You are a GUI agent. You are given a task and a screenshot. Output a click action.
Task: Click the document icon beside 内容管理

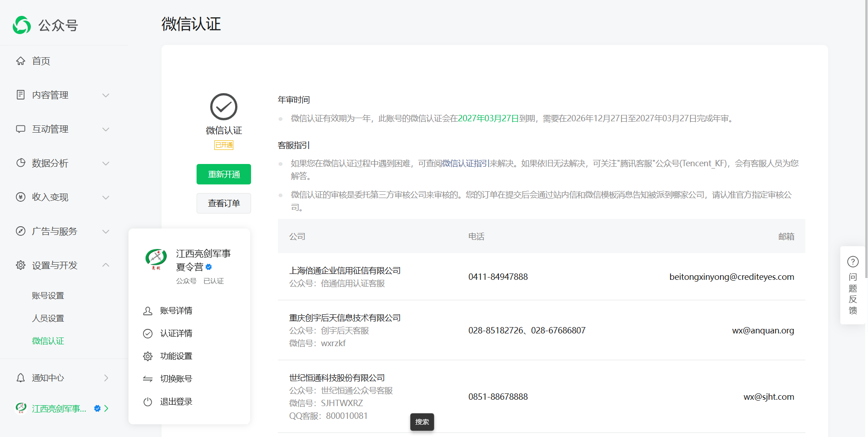(x=20, y=94)
